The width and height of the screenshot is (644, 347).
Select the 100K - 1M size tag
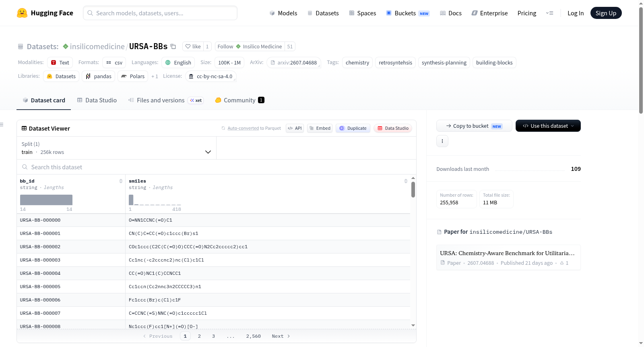coord(229,62)
